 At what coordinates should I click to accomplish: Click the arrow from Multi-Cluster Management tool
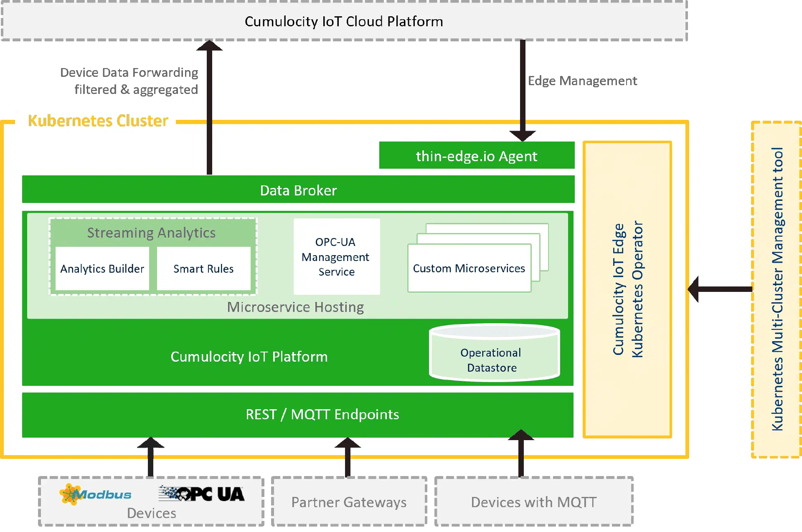[720, 289]
